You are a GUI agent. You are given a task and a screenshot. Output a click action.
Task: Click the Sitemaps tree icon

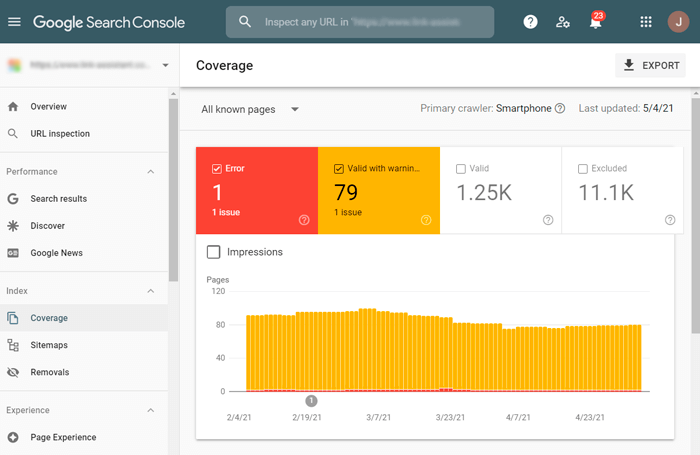tap(13, 345)
